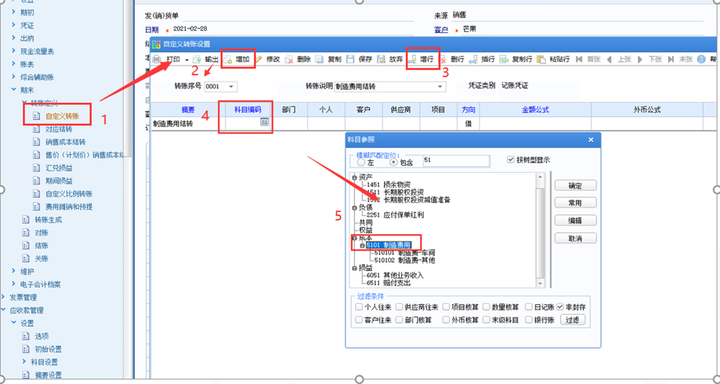Viewport: 720px width, 384px height.
Task: Toggle the 按树型显示 checkbox
Action: click(510, 159)
